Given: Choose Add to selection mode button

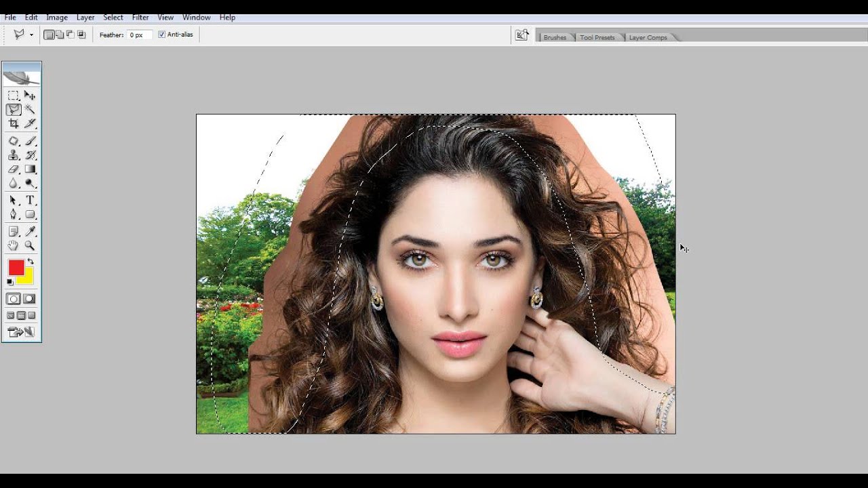Looking at the screenshot, I should pos(60,35).
